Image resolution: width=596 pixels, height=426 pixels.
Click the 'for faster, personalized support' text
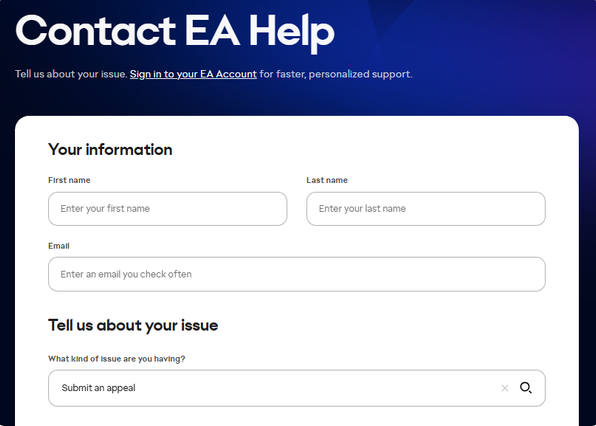336,74
